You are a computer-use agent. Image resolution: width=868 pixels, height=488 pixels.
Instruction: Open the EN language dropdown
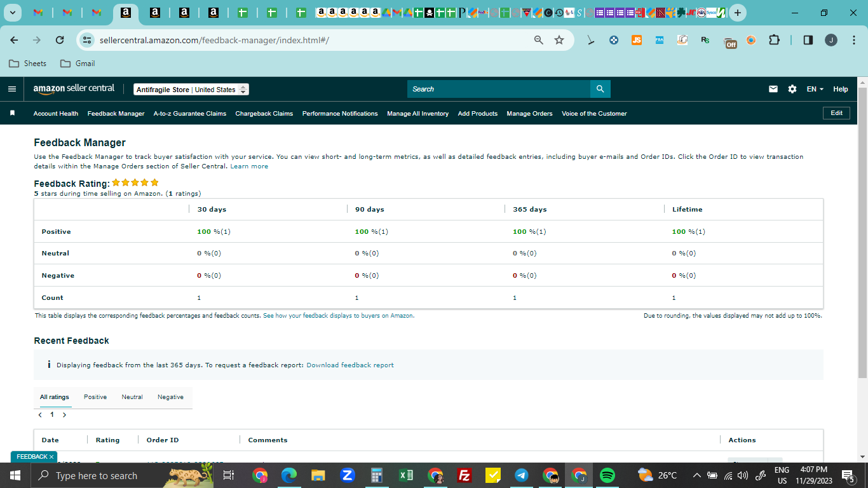815,89
